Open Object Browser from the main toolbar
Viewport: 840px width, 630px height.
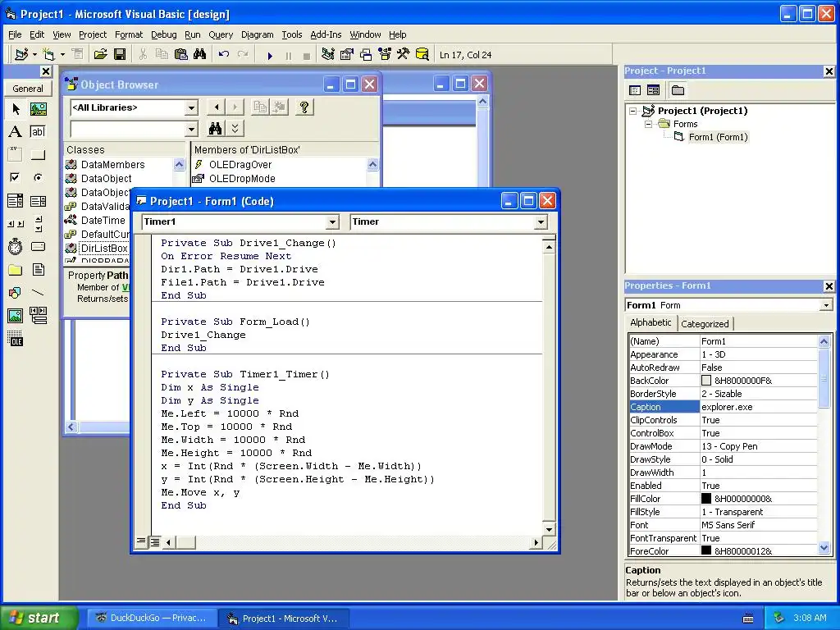[x=385, y=55]
